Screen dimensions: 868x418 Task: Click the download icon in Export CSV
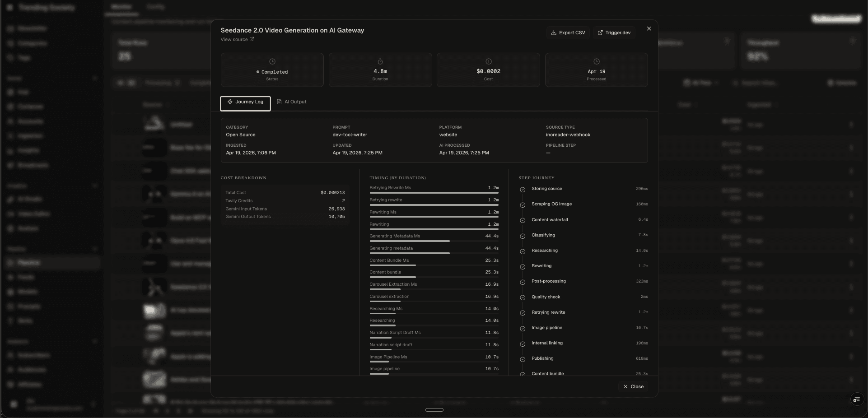pyautogui.click(x=553, y=33)
